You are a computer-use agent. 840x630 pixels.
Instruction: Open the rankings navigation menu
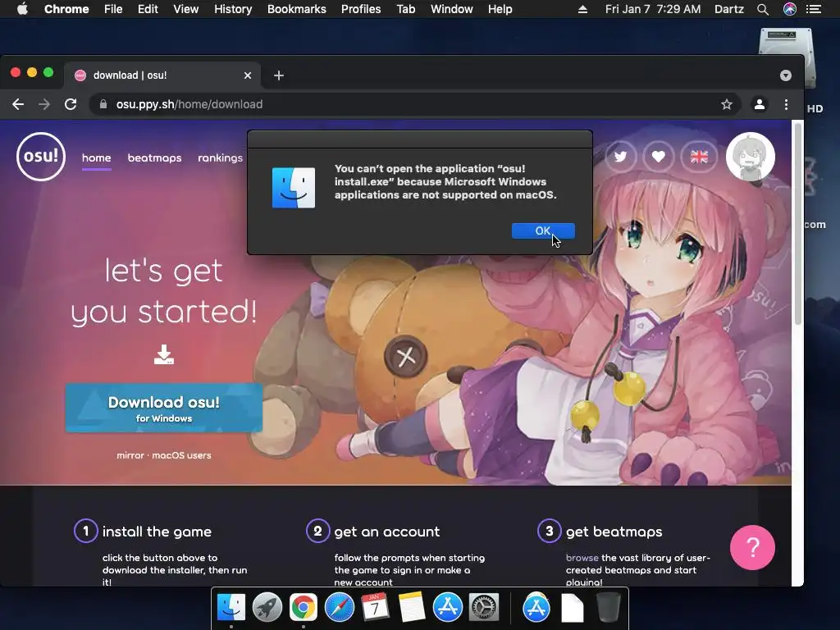coord(220,158)
